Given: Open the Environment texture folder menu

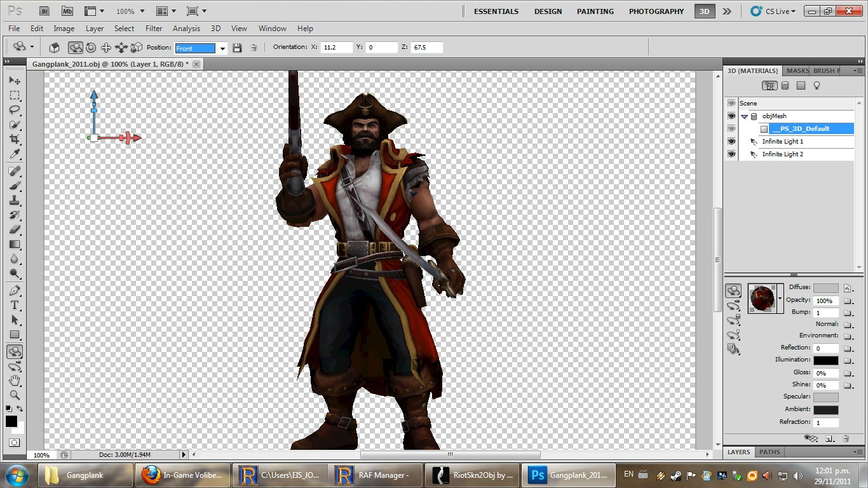Looking at the screenshot, I should 848,335.
